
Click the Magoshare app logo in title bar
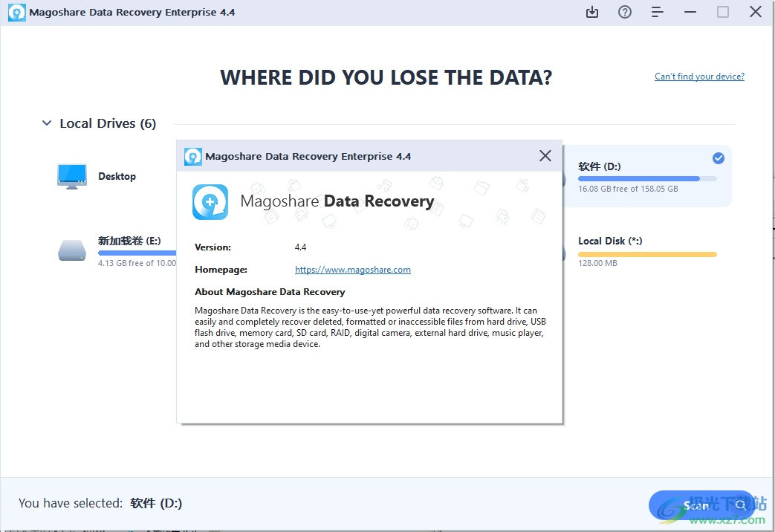click(17, 13)
